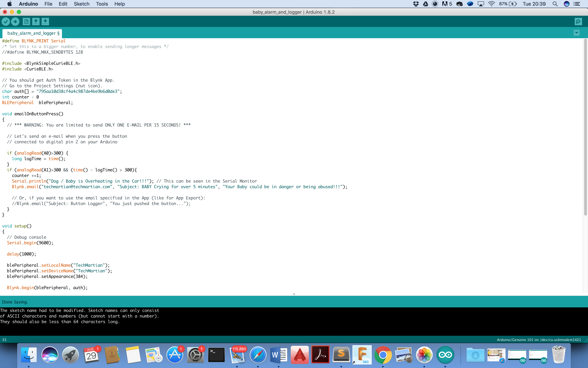Open Sublime Text from the Dock
The image size is (588, 368).
click(341, 355)
